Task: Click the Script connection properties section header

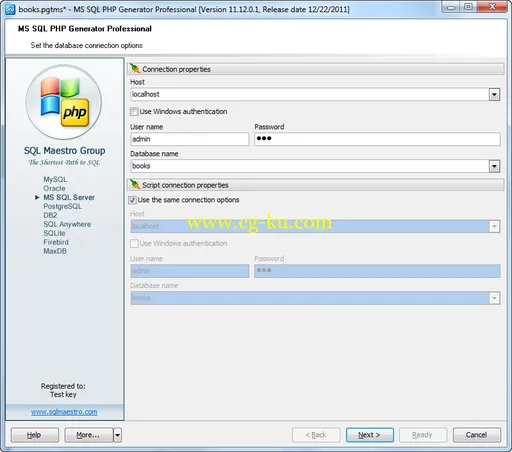Action: 316,185
